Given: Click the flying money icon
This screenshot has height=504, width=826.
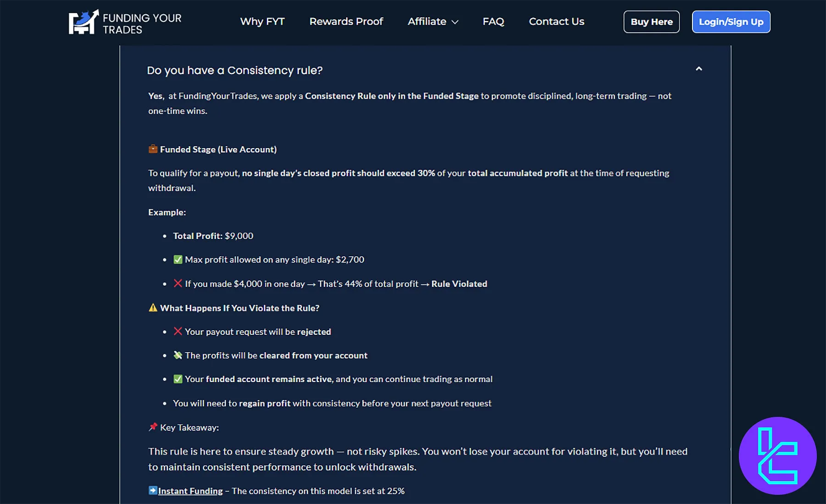Looking at the screenshot, I should (178, 355).
